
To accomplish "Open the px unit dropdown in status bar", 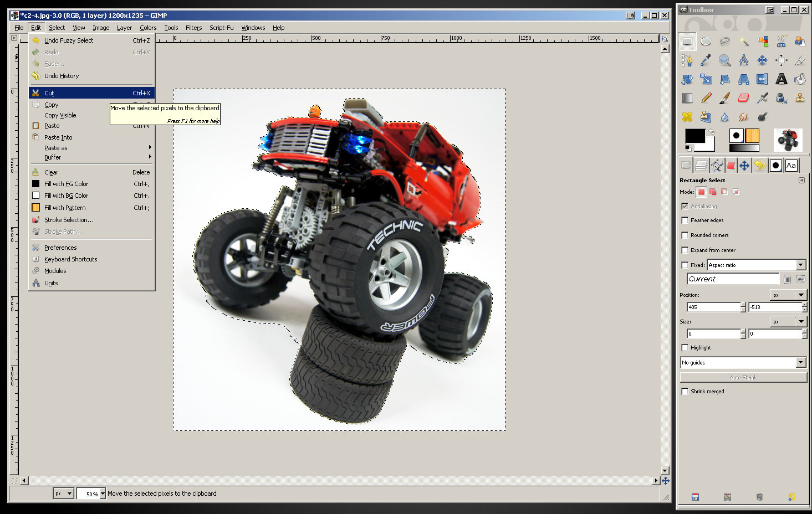I will click(64, 494).
